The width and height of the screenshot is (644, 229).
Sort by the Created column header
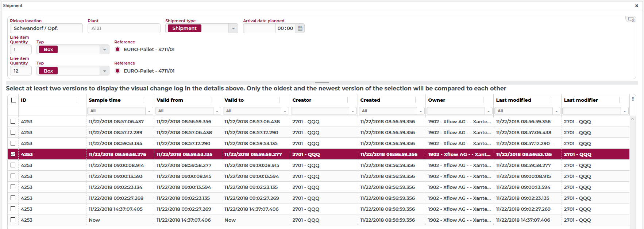370,100
